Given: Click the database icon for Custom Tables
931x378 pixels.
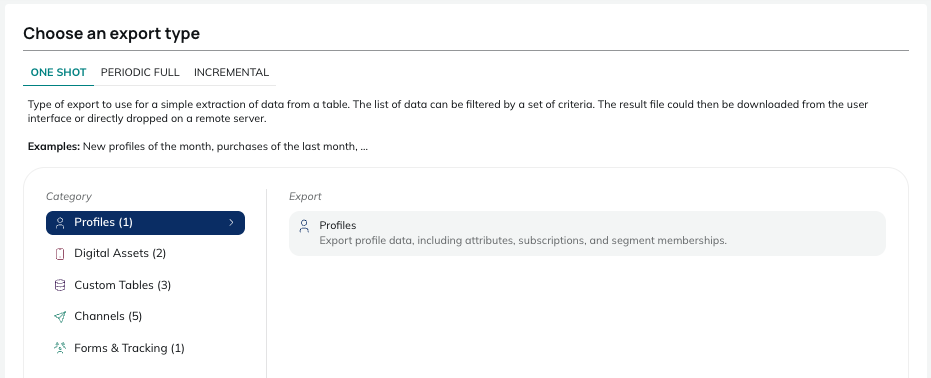Looking at the screenshot, I should point(59,285).
